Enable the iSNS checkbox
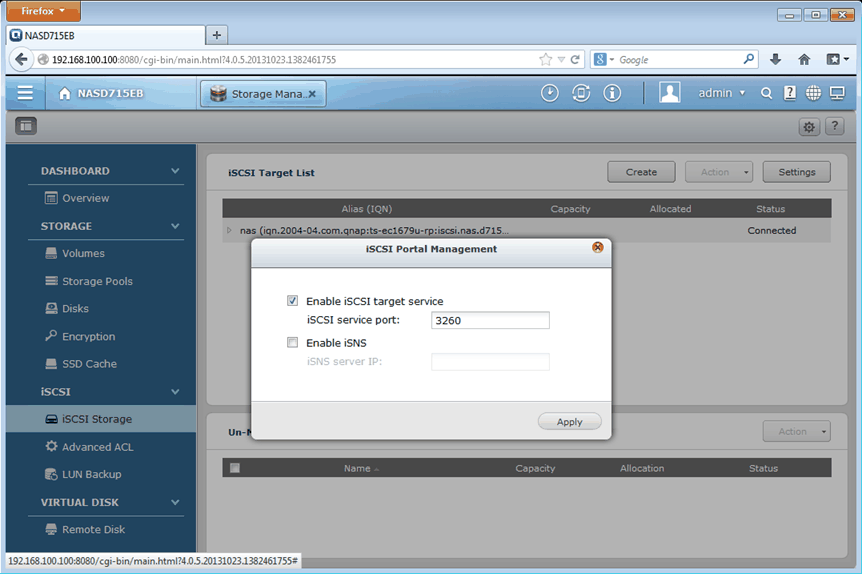 coord(293,343)
